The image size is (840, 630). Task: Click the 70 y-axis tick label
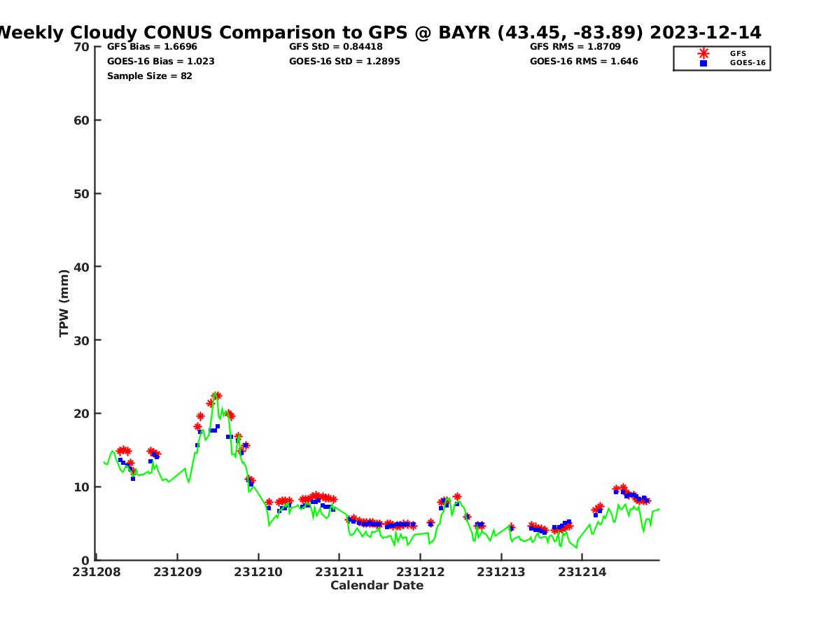pos(82,47)
